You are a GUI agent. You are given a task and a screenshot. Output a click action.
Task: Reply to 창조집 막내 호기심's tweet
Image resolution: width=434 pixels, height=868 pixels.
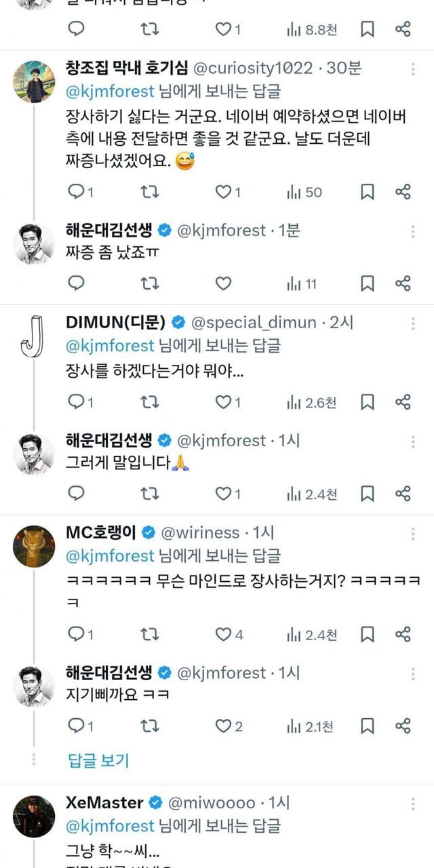tap(77, 192)
